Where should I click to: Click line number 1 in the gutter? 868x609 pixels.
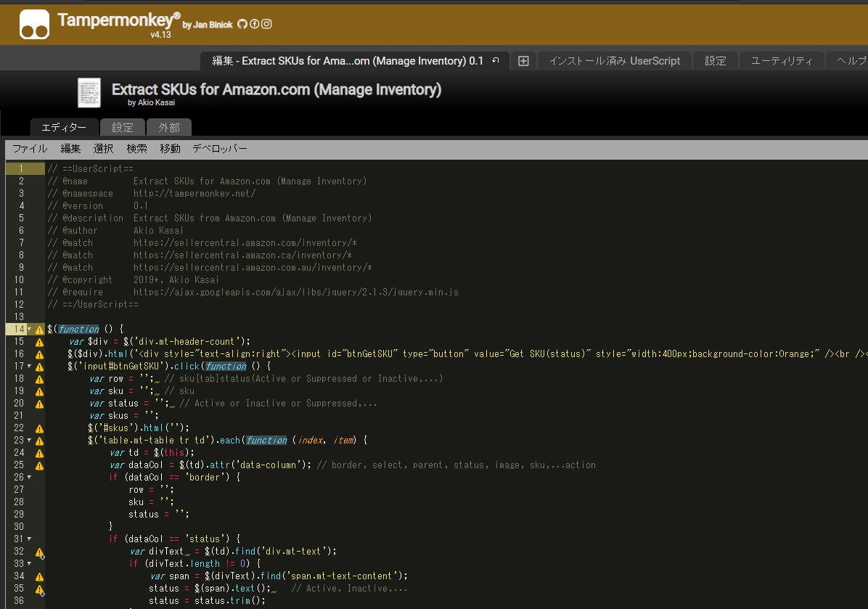tap(21, 168)
